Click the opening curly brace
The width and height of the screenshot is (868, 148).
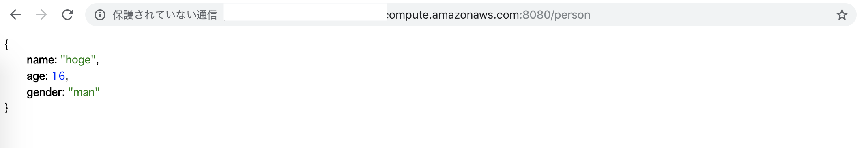tap(6, 44)
